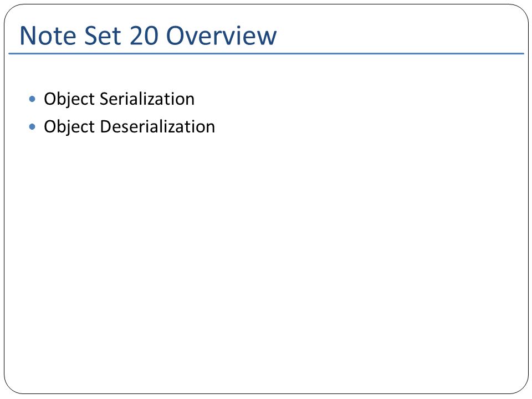Click the word Object in the first bullet

69,100
